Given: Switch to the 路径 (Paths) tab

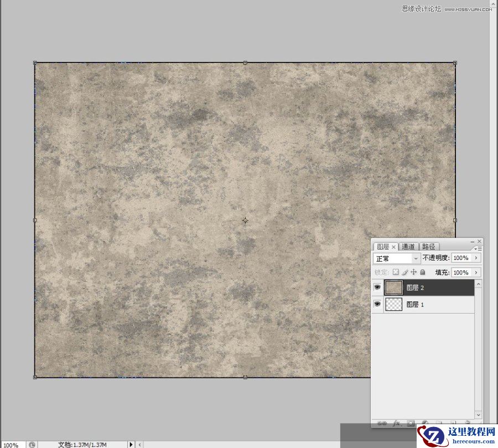Looking at the screenshot, I should (x=428, y=247).
